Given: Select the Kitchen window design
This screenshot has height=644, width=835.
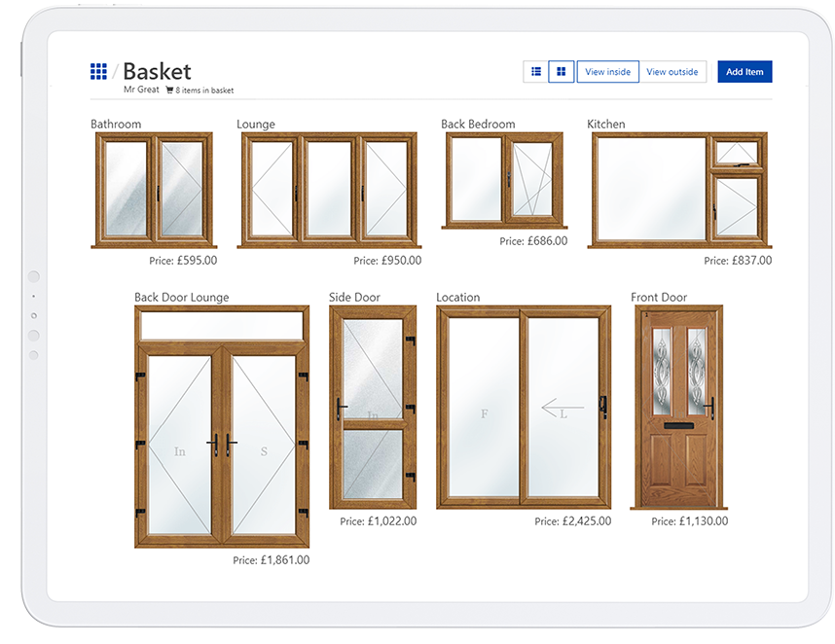Looking at the screenshot, I should coord(679,190).
